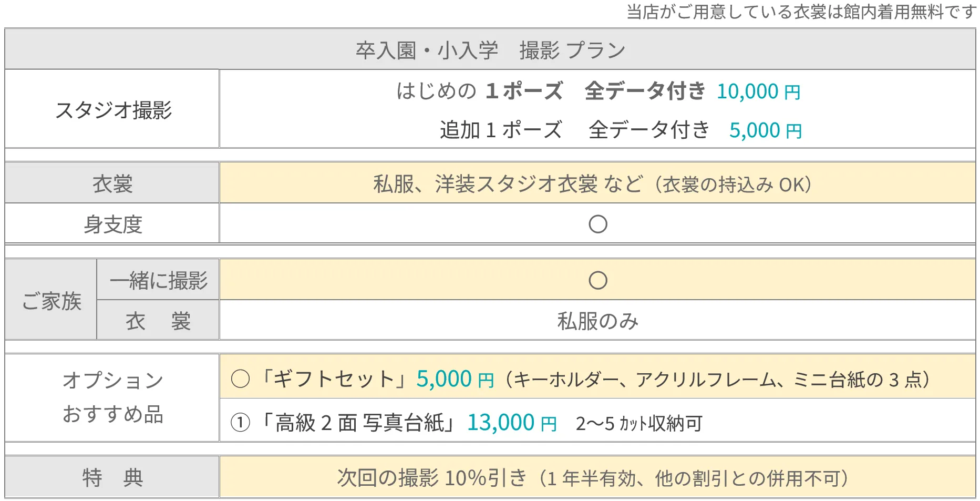Click the circle mark in the 身支度 row

coord(598,224)
